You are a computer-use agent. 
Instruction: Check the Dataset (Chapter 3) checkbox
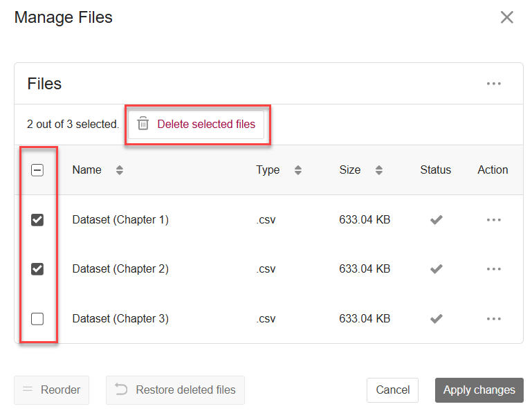tap(37, 319)
